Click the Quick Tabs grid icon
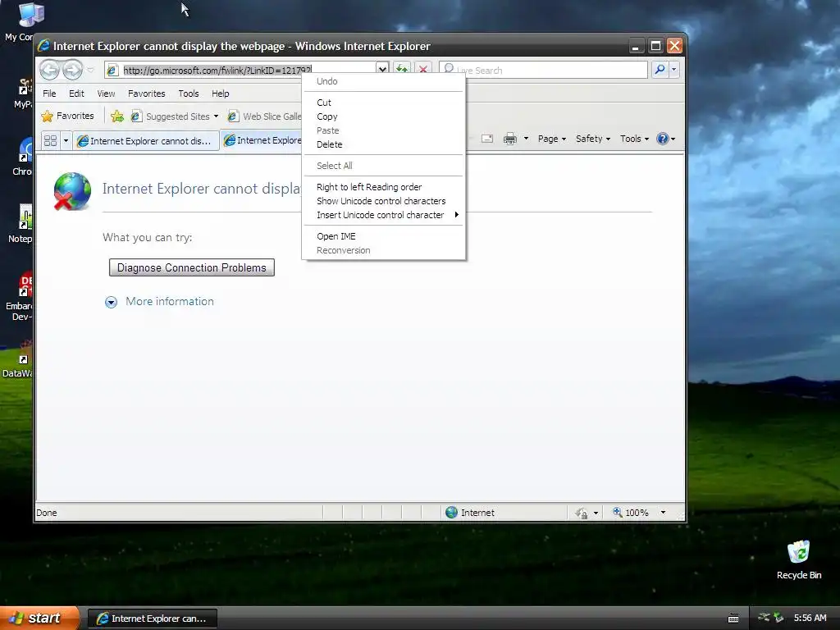 50,140
